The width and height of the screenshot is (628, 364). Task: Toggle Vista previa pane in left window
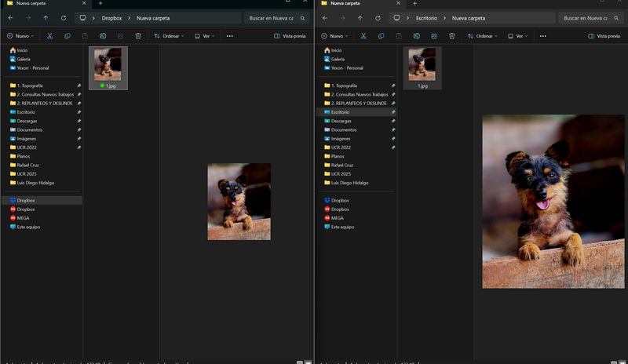point(289,35)
